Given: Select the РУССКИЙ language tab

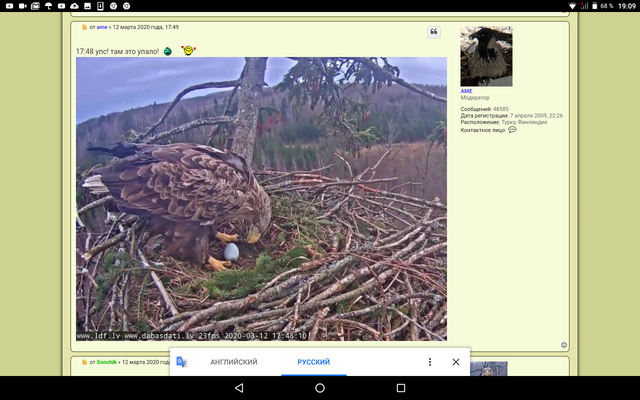Looking at the screenshot, I should pos(313,362).
